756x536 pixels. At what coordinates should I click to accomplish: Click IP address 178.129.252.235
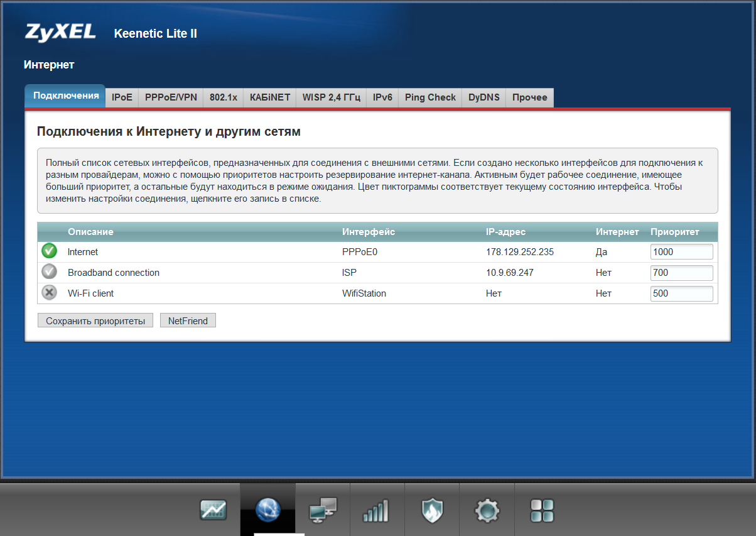point(520,252)
